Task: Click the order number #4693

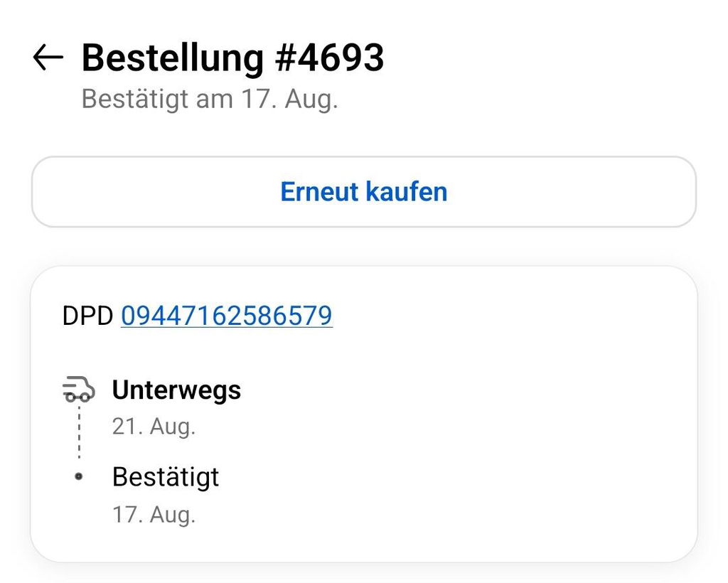Action: coord(330,58)
